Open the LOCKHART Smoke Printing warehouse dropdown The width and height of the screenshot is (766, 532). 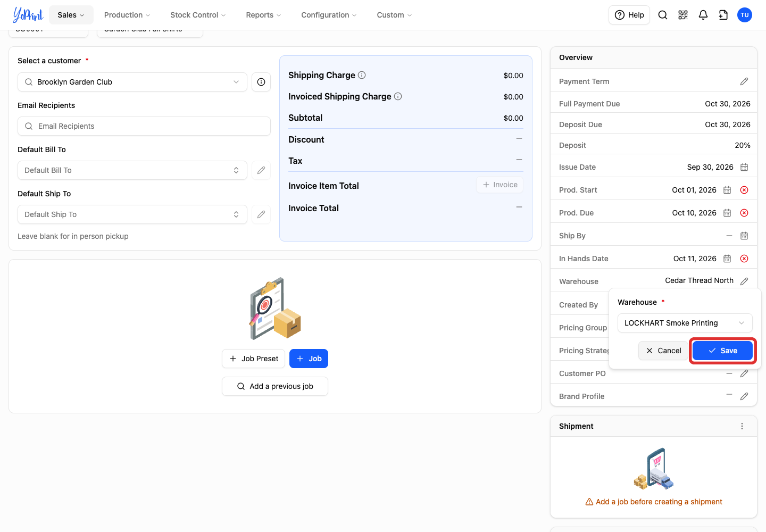[x=685, y=323]
